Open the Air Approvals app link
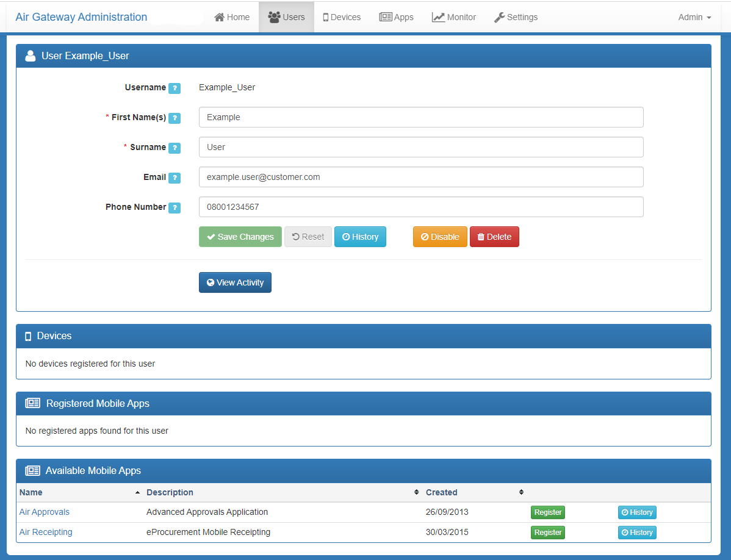This screenshot has height=560, width=731. pos(45,512)
